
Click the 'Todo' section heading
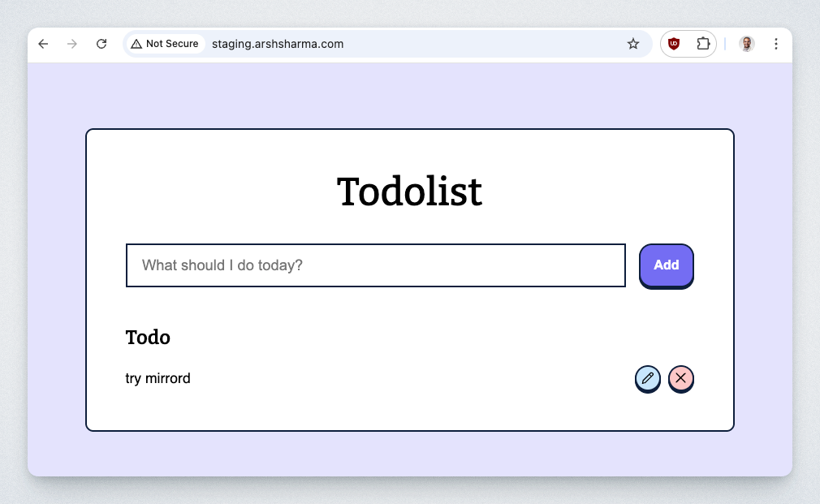tap(148, 337)
